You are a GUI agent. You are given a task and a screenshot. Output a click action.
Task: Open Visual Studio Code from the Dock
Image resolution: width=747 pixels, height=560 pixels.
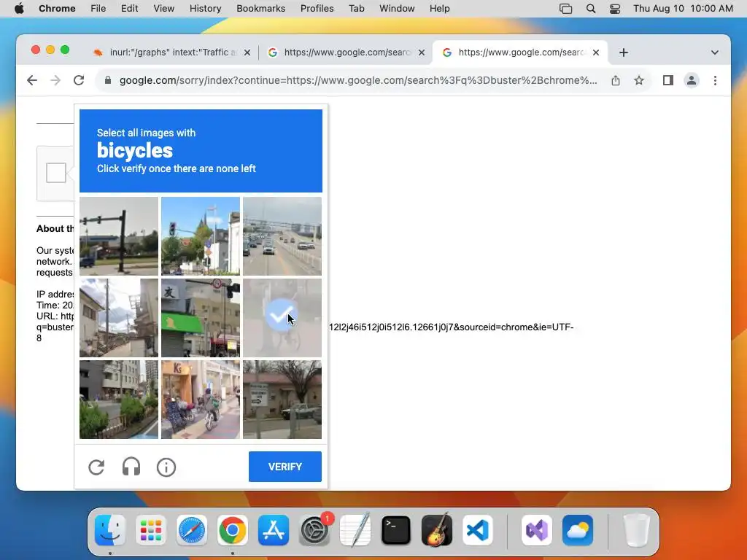[x=478, y=530]
